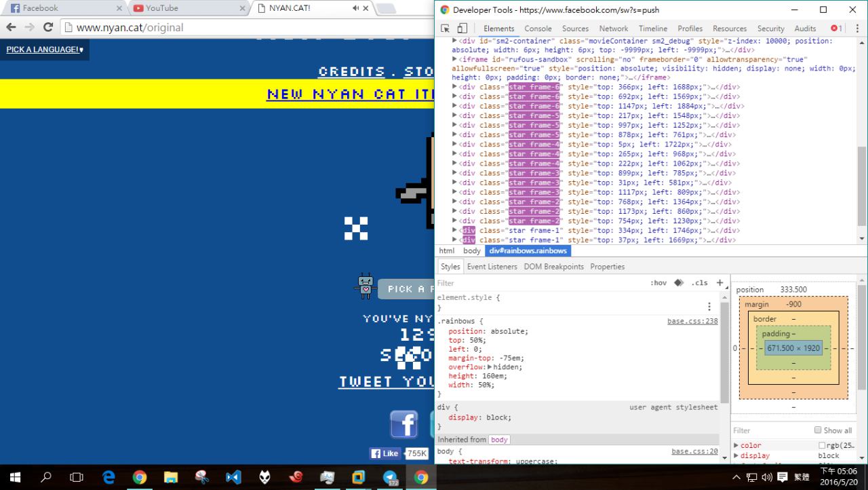Screen dimensions: 868x490
Task: Toggle the :hov element state panel
Action: 658,283
